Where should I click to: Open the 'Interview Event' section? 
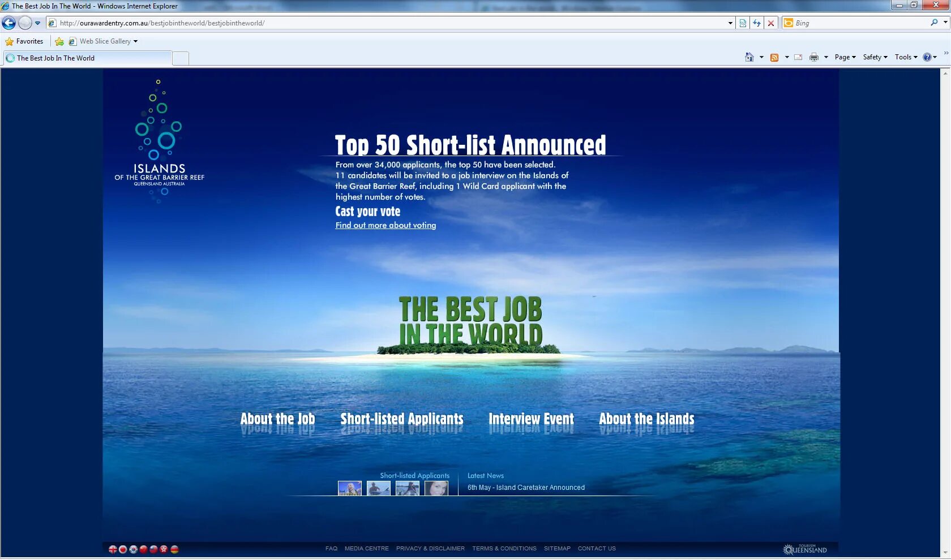coord(531,419)
